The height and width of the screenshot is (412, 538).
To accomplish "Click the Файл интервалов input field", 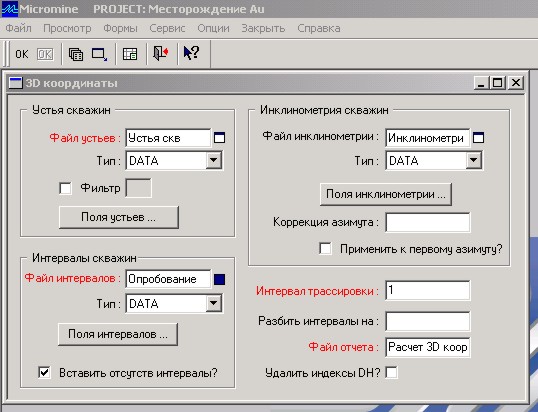I will [168, 279].
